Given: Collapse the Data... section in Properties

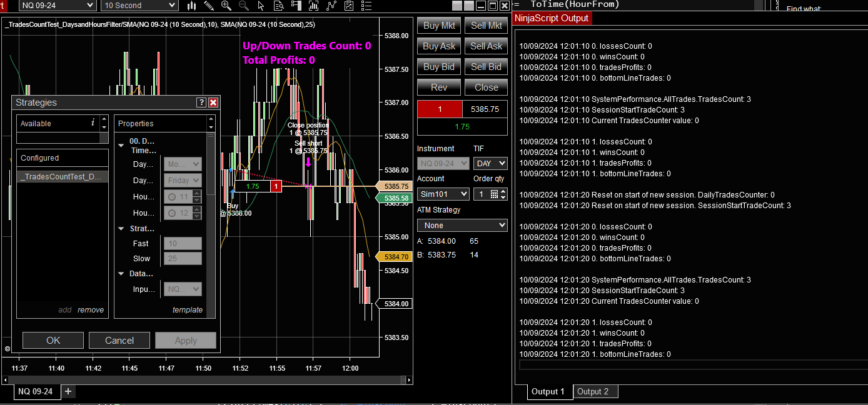Looking at the screenshot, I should click(x=121, y=273).
